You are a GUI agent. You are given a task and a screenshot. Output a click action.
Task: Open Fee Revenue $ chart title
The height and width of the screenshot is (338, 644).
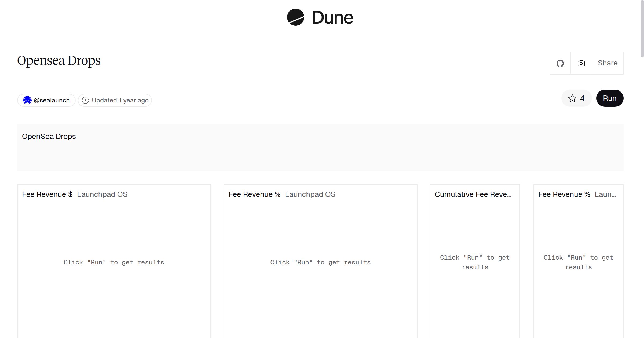click(x=47, y=194)
